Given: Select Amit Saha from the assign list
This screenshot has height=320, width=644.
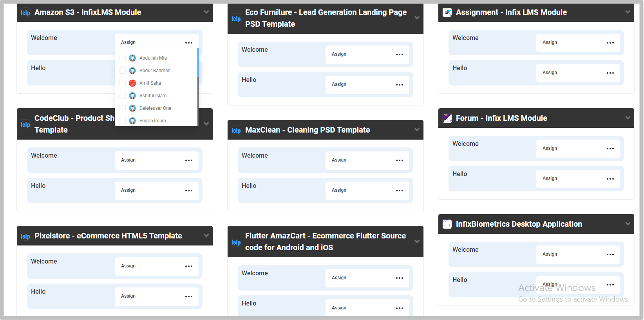Looking at the screenshot, I should (x=150, y=83).
